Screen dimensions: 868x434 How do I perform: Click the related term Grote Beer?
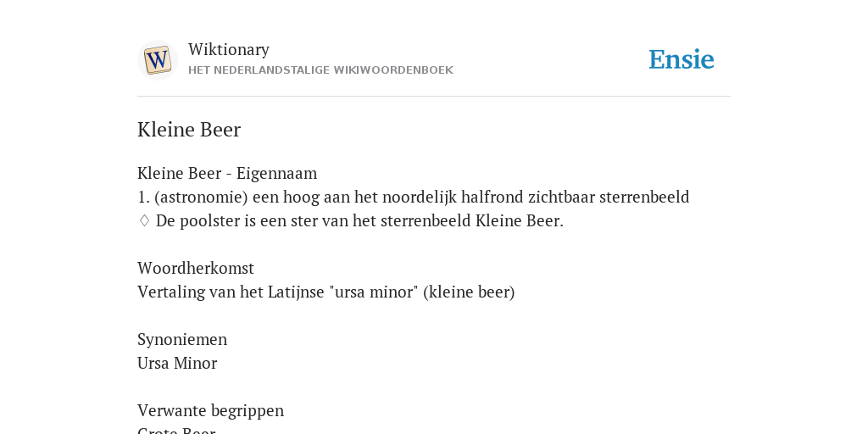tap(176, 430)
